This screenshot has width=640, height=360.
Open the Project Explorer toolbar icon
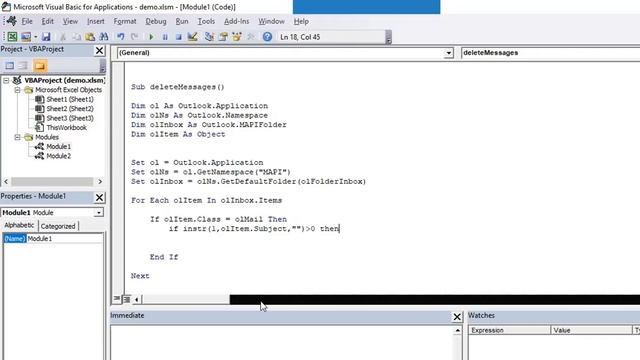pyautogui.click(x=209, y=37)
